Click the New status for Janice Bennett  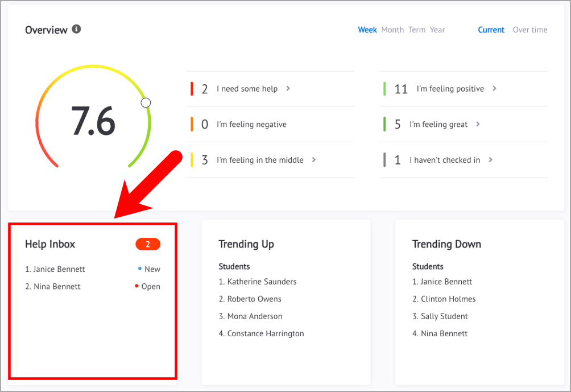click(x=150, y=269)
